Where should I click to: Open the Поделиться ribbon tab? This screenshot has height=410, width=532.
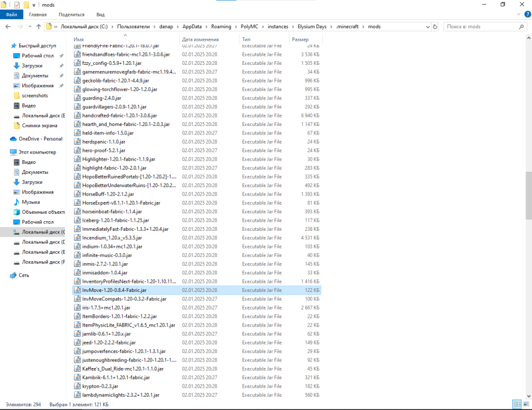[x=71, y=14]
